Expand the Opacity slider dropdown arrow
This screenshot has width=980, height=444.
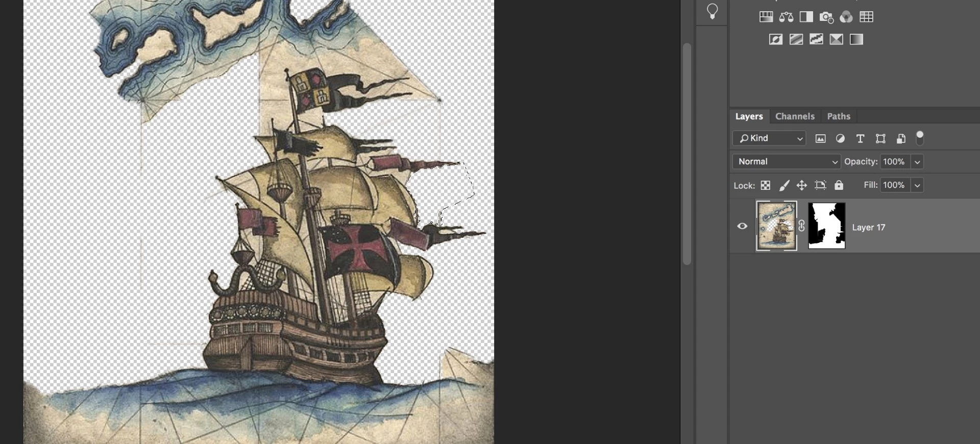[x=917, y=162]
